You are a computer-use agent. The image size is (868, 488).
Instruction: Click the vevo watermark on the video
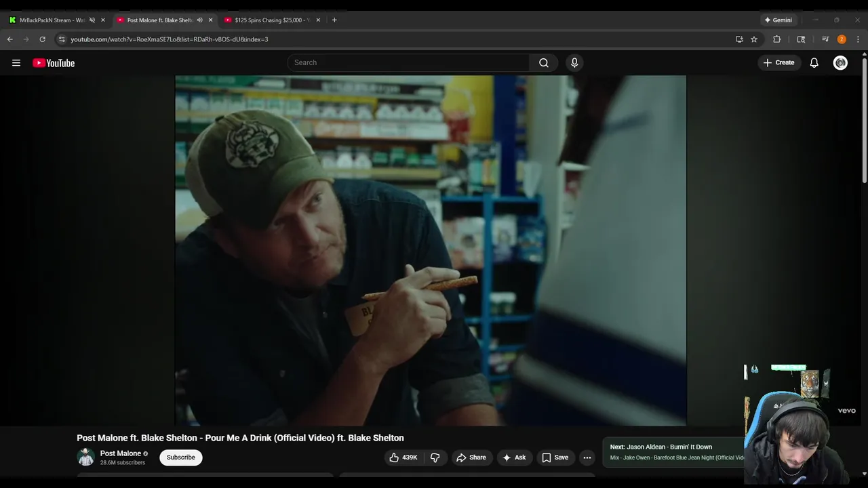tap(846, 411)
